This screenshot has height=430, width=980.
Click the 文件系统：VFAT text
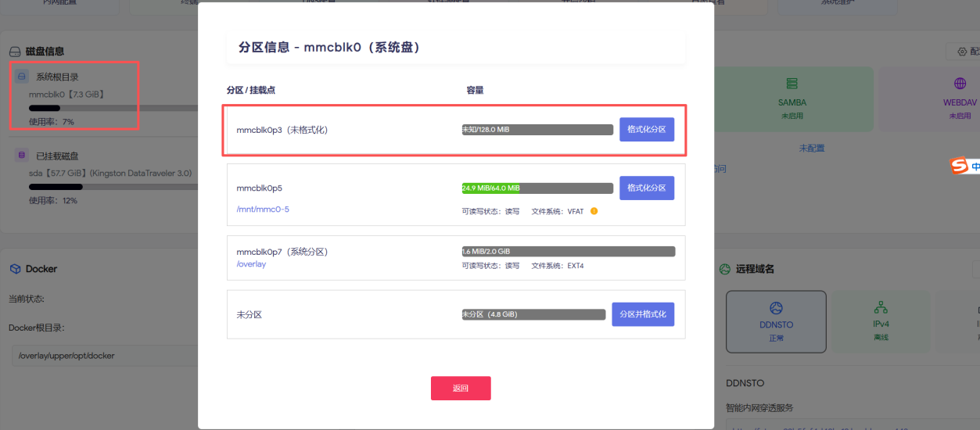pos(558,211)
